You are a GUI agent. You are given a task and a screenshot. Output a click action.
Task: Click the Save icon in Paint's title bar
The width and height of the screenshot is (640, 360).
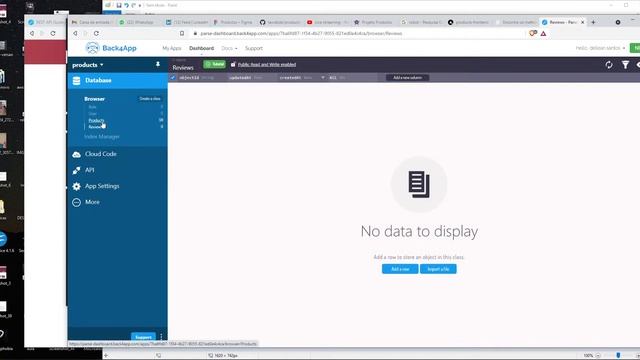point(119,5)
